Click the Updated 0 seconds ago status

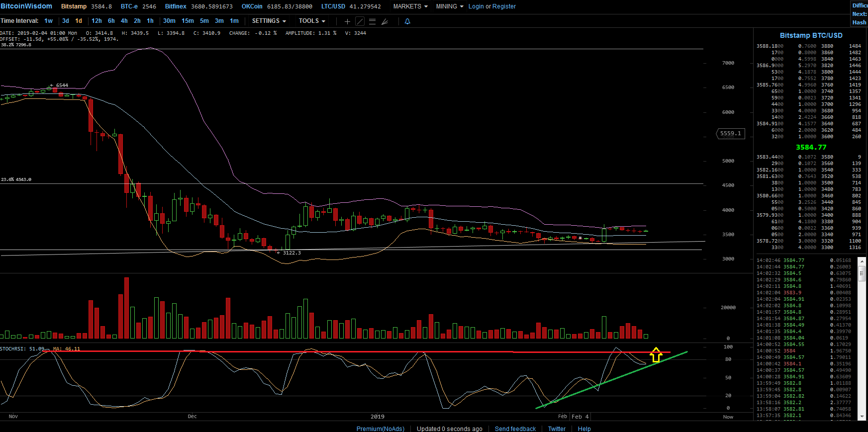pos(450,429)
